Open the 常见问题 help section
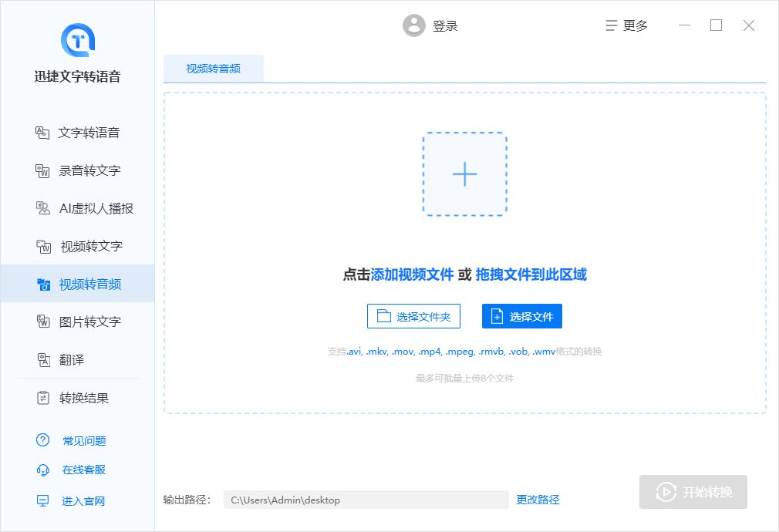The image size is (779, 532). [85, 440]
